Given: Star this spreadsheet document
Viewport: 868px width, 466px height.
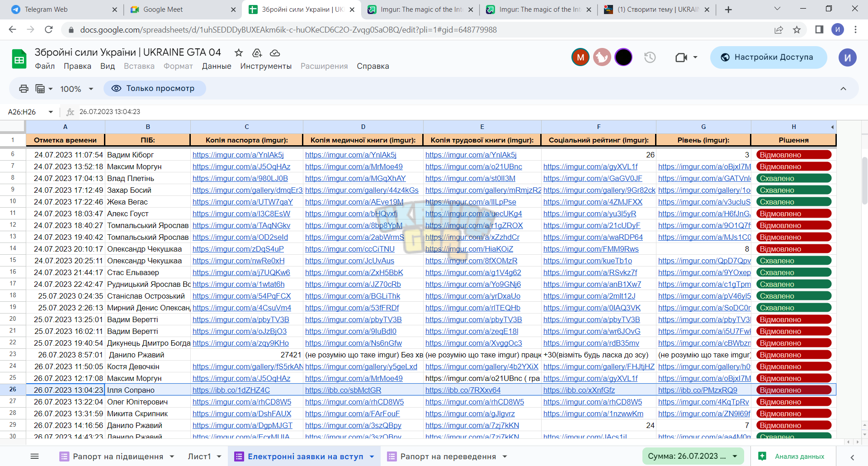Looking at the screenshot, I should pos(239,52).
